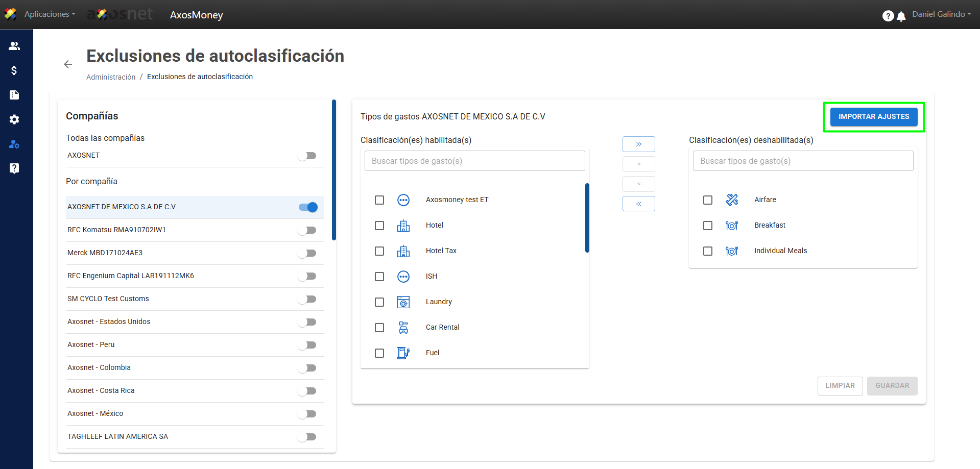This screenshot has width=980, height=469.
Task: Click the move all right double-arrow button
Action: pyautogui.click(x=638, y=144)
